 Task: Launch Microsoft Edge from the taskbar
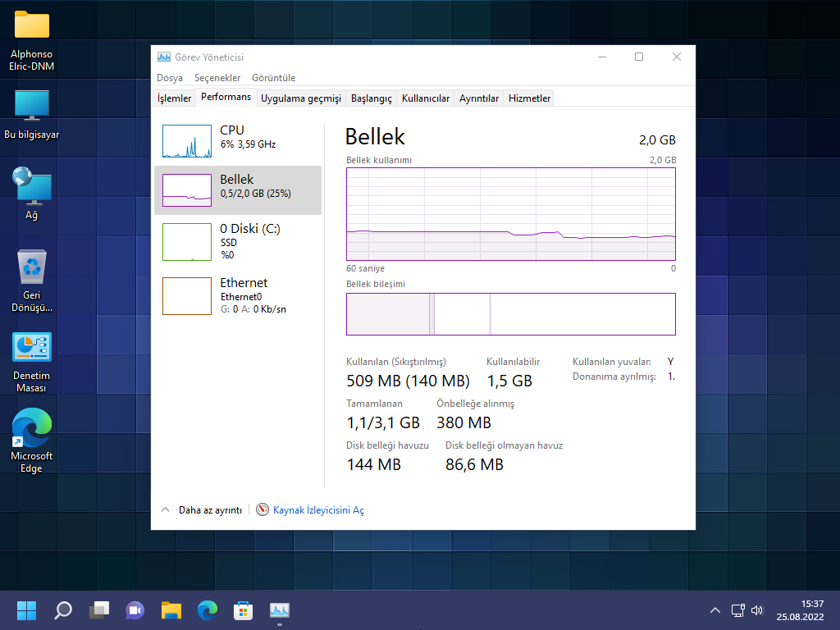tap(207, 610)
